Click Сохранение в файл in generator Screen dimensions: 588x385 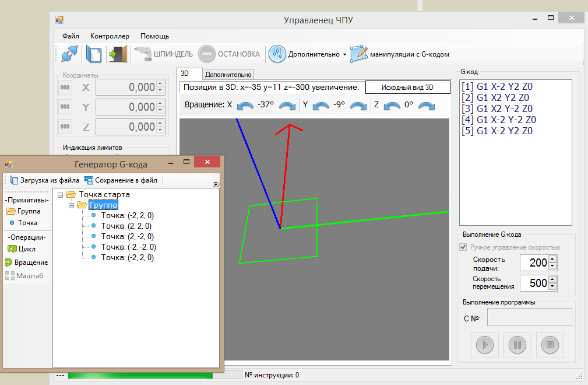point(121,180)
